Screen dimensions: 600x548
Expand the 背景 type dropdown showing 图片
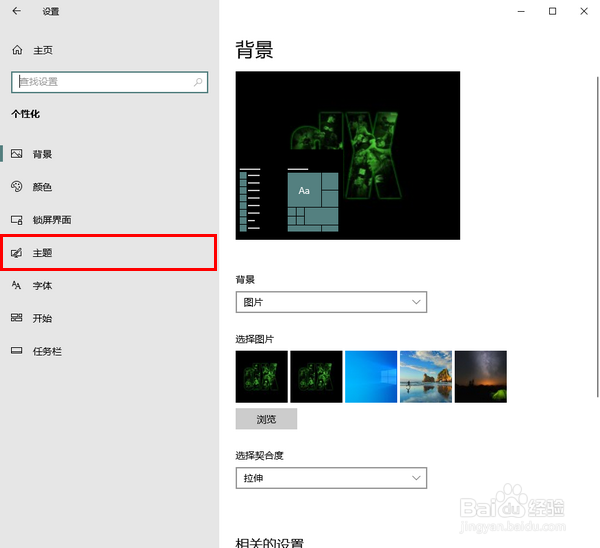331,302
